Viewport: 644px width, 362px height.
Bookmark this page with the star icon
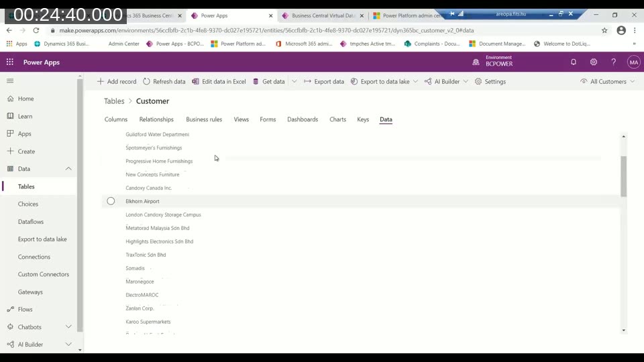pos(604,30)
